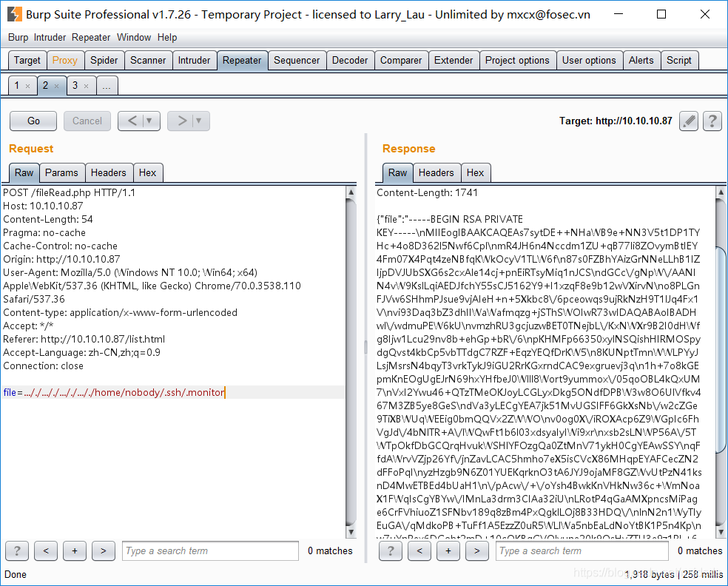Image resolution: width=728 pixels, height=586 pixels.
Task: Open response search help question button
Action: click(391, 551)
